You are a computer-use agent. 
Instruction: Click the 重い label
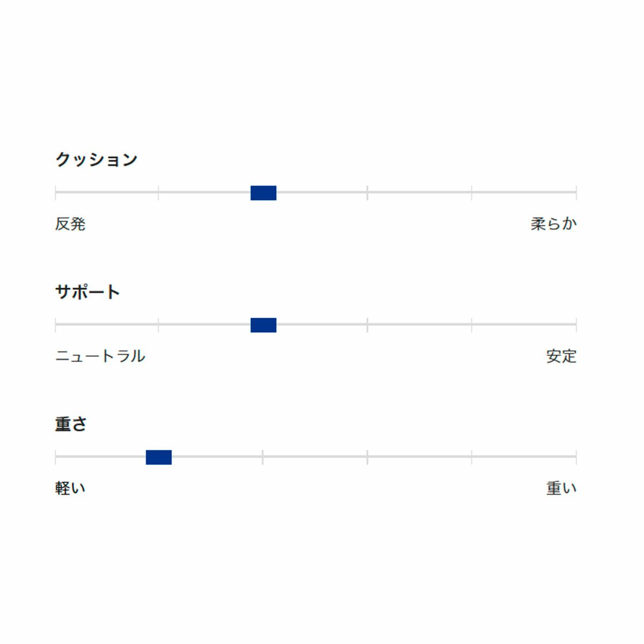pos(561,488)
